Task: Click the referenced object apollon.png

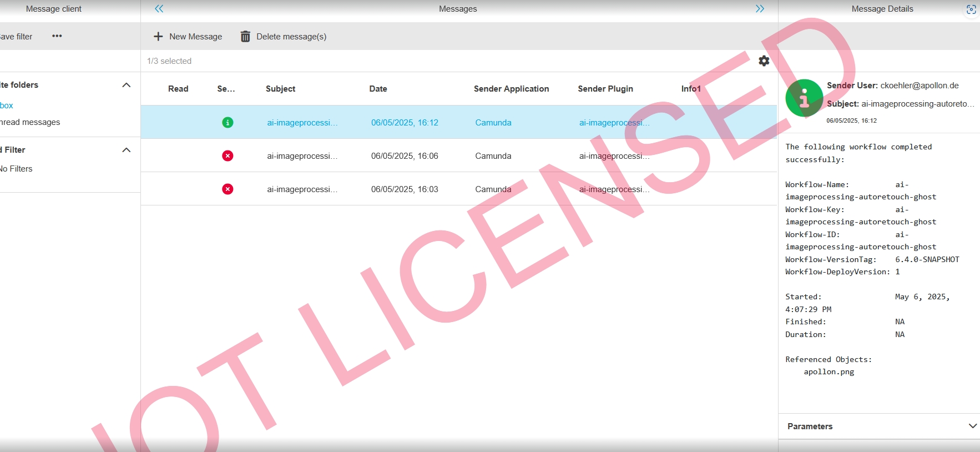Action: (x=829, y=372)
